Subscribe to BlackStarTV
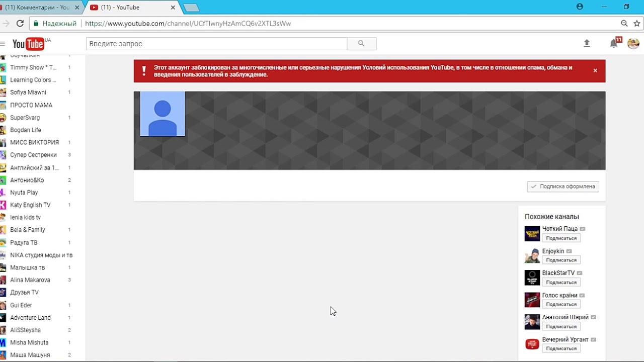 tap(561, 283)
